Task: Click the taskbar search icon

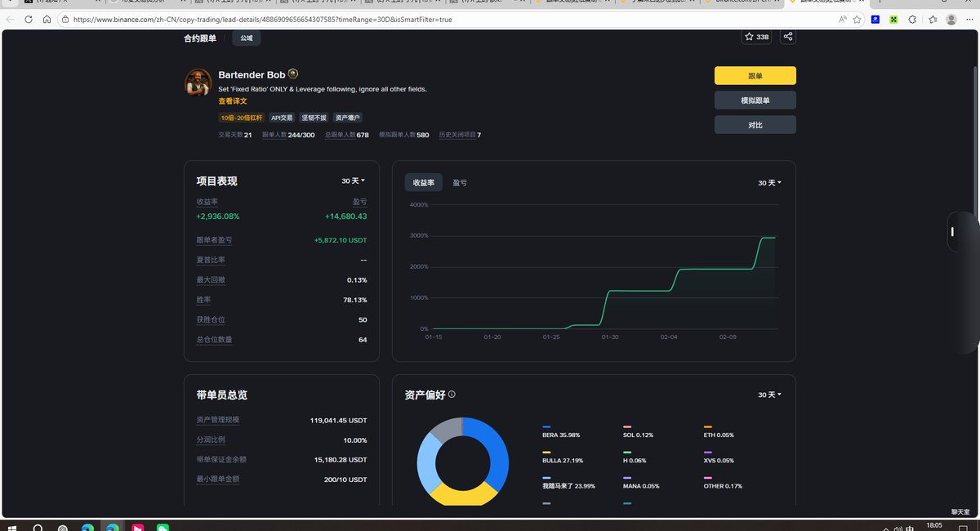Action: click(x=38, y=526)
